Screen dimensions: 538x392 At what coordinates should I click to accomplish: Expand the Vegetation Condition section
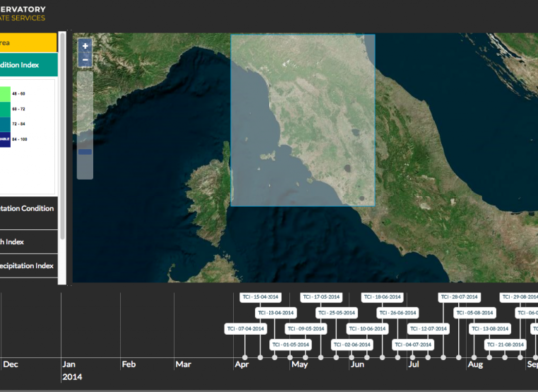[x=29, y=213]
